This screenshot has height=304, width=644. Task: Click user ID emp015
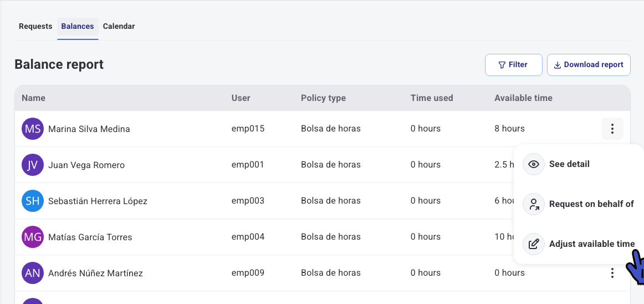[x=248, y=129]
